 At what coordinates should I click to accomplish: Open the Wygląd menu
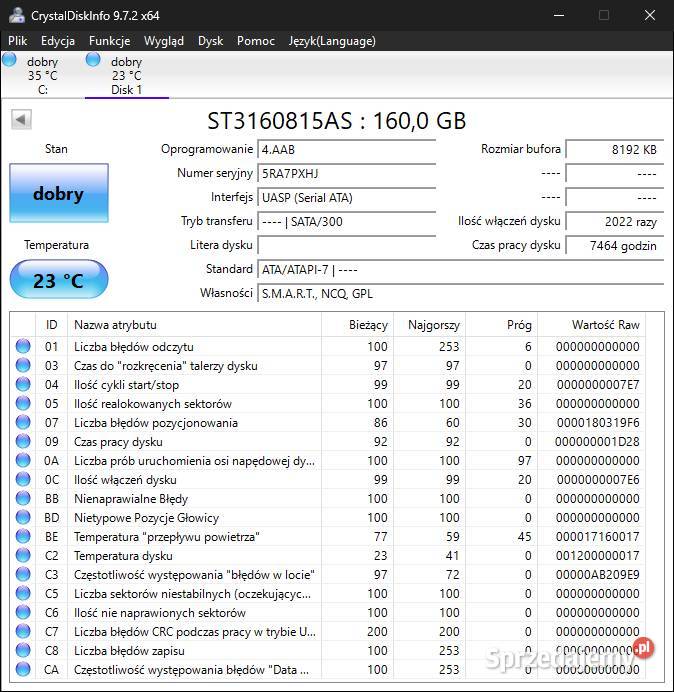(163, 41)
